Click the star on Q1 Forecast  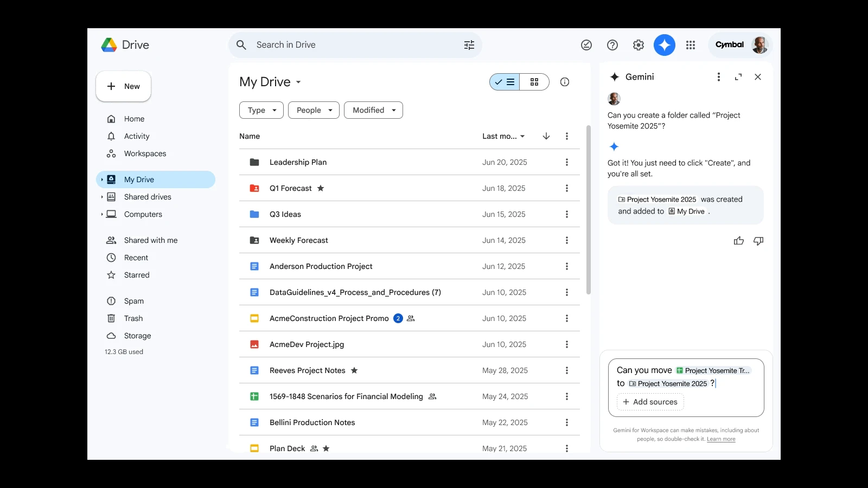321,188
